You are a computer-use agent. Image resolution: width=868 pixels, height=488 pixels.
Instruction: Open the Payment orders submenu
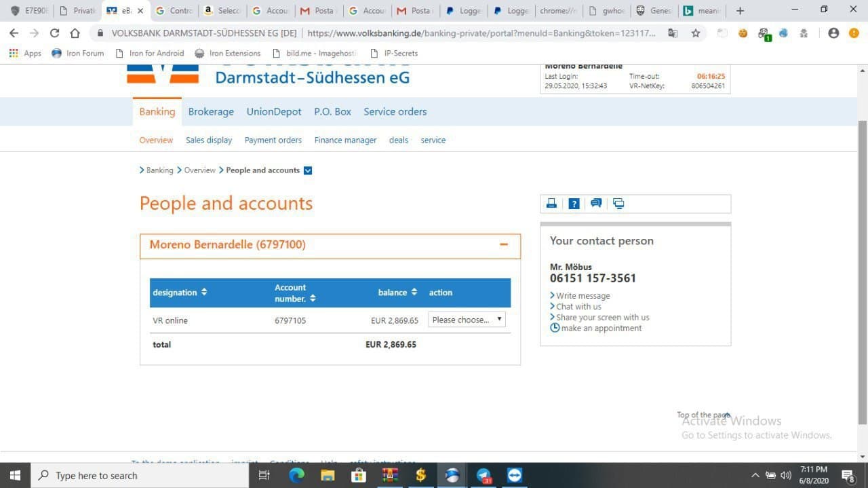pyautogui.click(x=273, y=140)
